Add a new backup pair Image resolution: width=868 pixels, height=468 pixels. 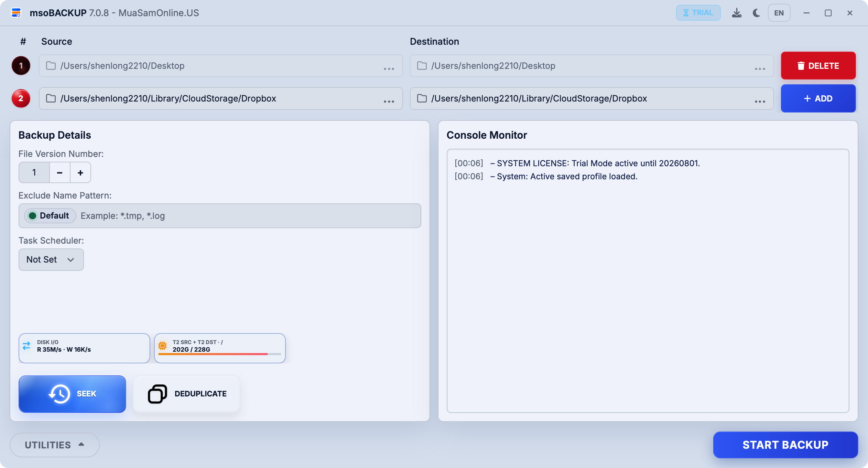[818, 98]
